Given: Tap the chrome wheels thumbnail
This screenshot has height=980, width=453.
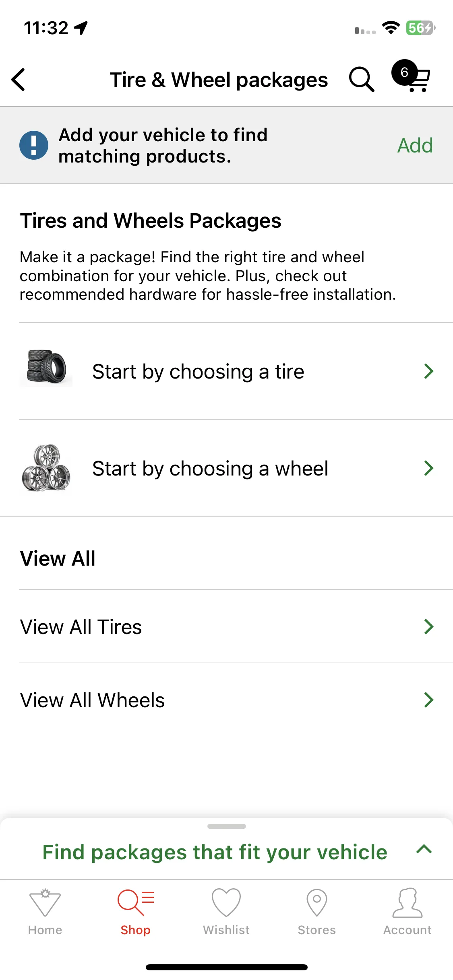Looking at the screenshot, I should (46, 467).
